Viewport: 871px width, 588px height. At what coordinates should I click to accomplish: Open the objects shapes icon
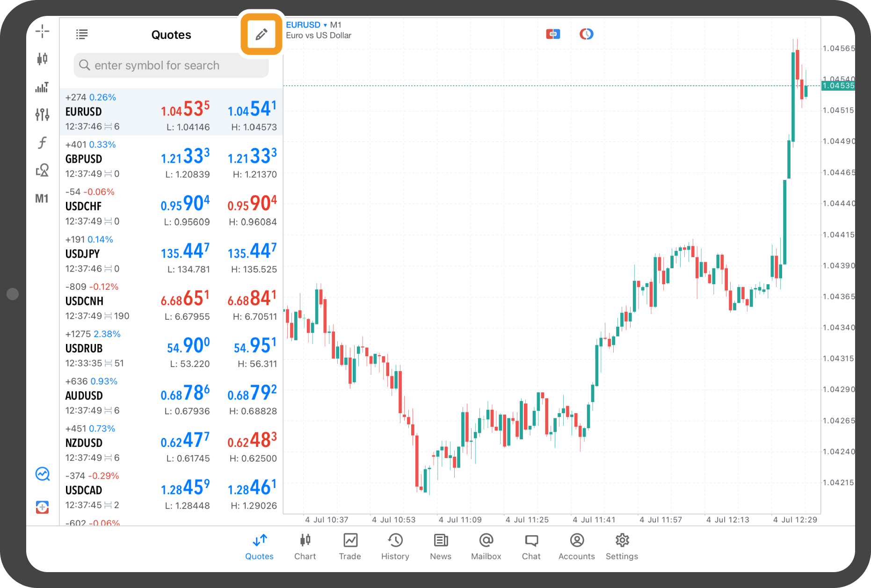click(x=42, y=170)
